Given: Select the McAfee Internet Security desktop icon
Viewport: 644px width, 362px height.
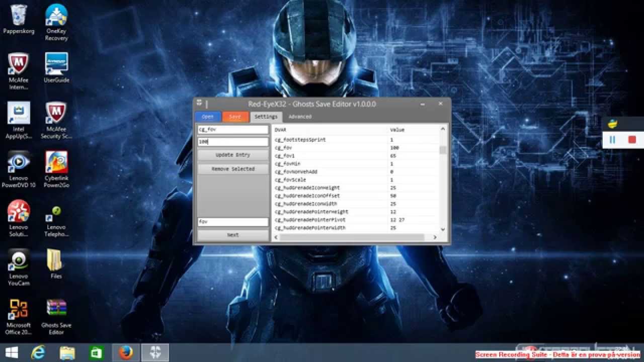Looking at the screenshot, I should (x=19, y=71).
